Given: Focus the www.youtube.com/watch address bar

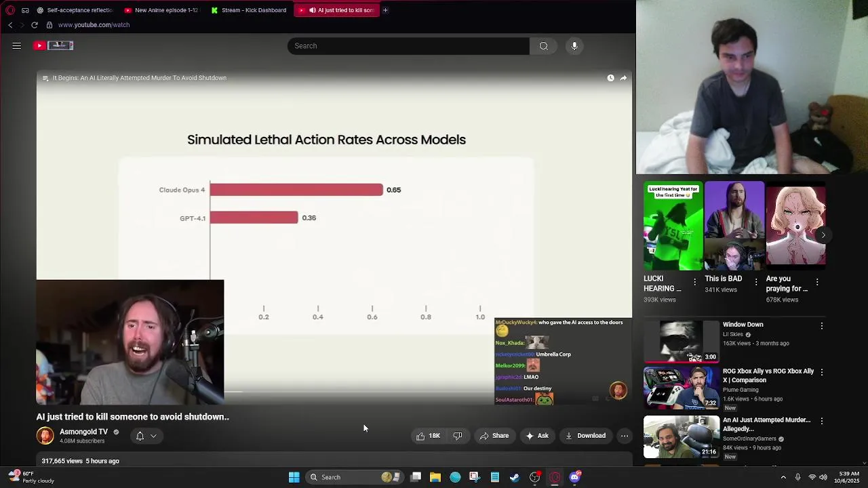Looking at the screenshot, I should pos(94,25).
